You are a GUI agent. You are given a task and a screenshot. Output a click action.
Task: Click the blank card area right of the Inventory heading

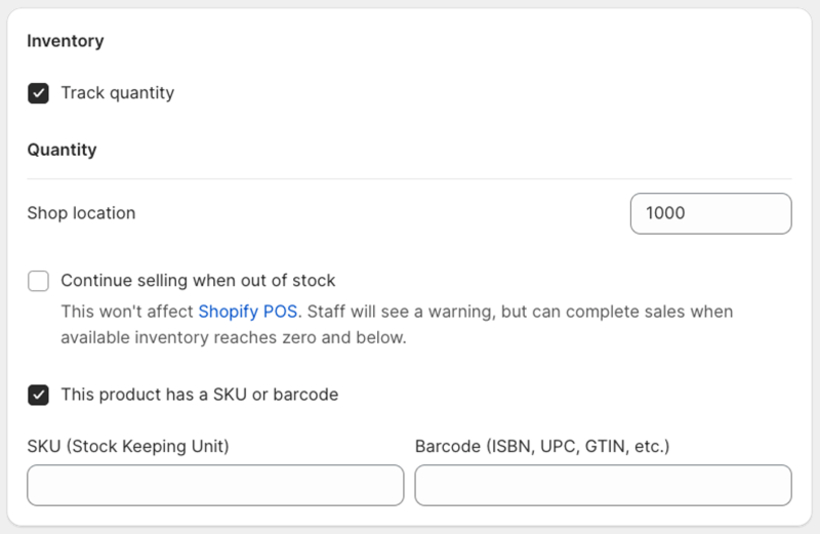[x=450, y=41]
